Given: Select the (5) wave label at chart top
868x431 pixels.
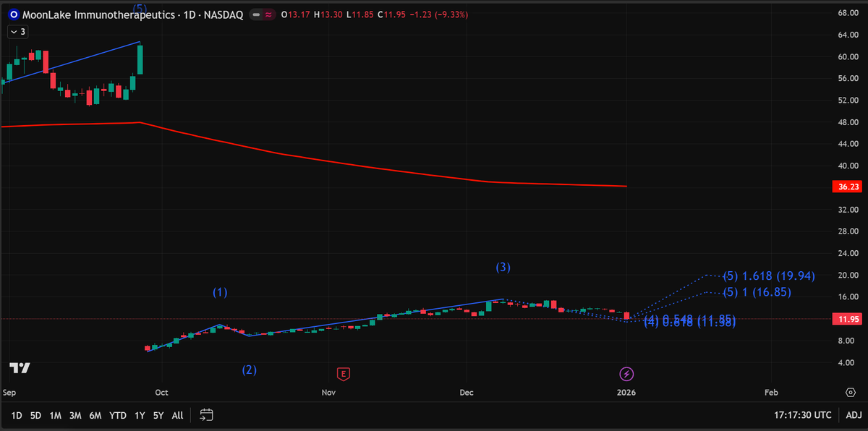Looking at the screenshot, I should [x=140, y=8].
